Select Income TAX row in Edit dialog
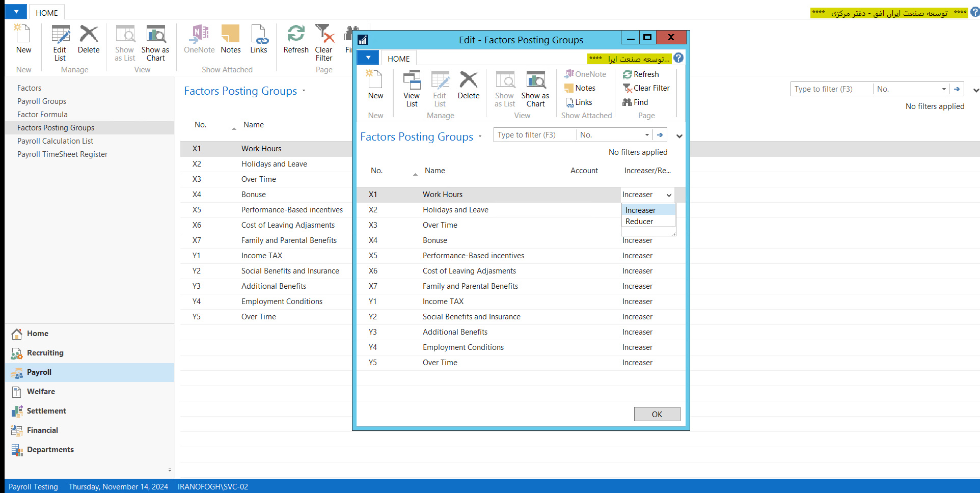The image size is (980, 493). pos(521,302)
